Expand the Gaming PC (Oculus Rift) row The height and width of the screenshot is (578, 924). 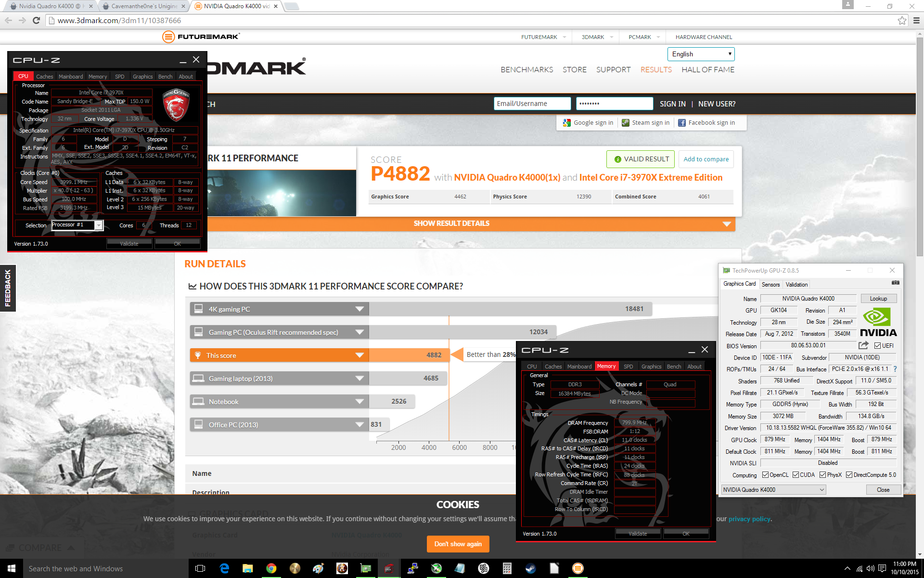coord(359,332)
